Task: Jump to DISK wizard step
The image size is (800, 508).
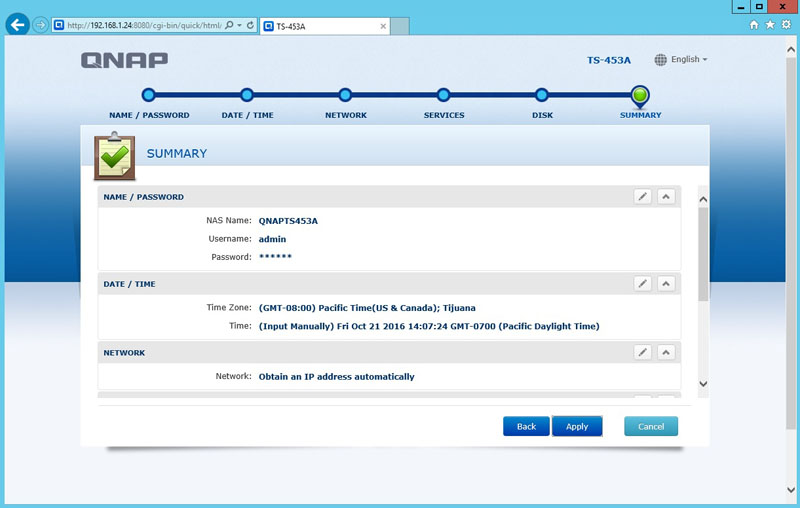Action: [x=542, y=95]
